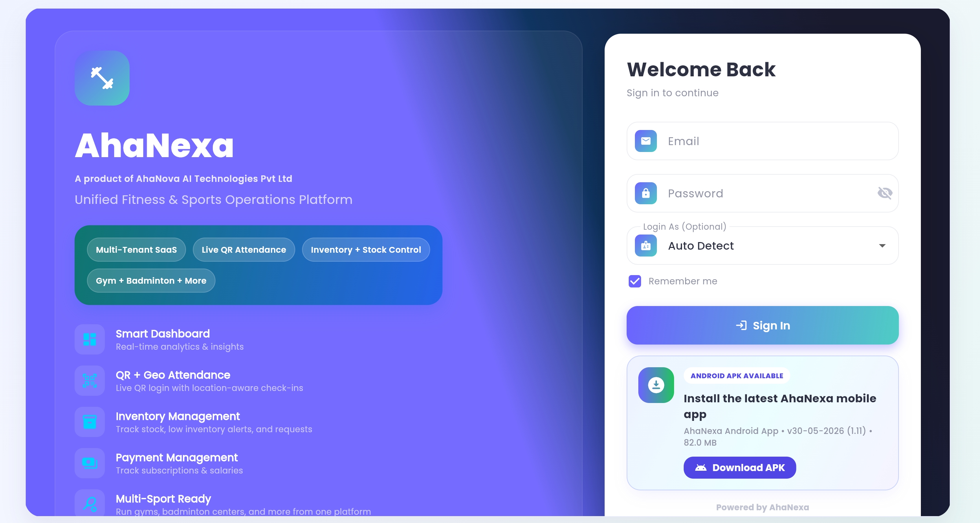Screen dimensions: 980x523
Task: Click the Smart Dashboard heading
Action: pos(163,334)
